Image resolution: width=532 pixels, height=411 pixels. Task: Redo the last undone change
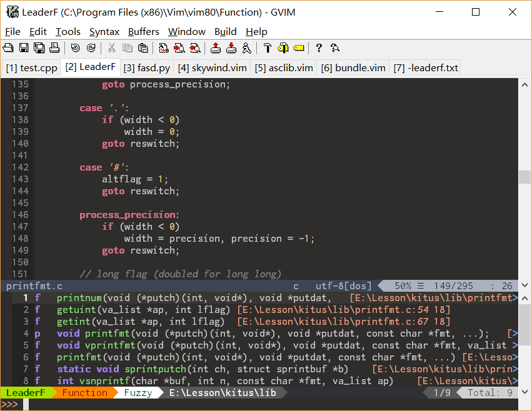point(91,48)
